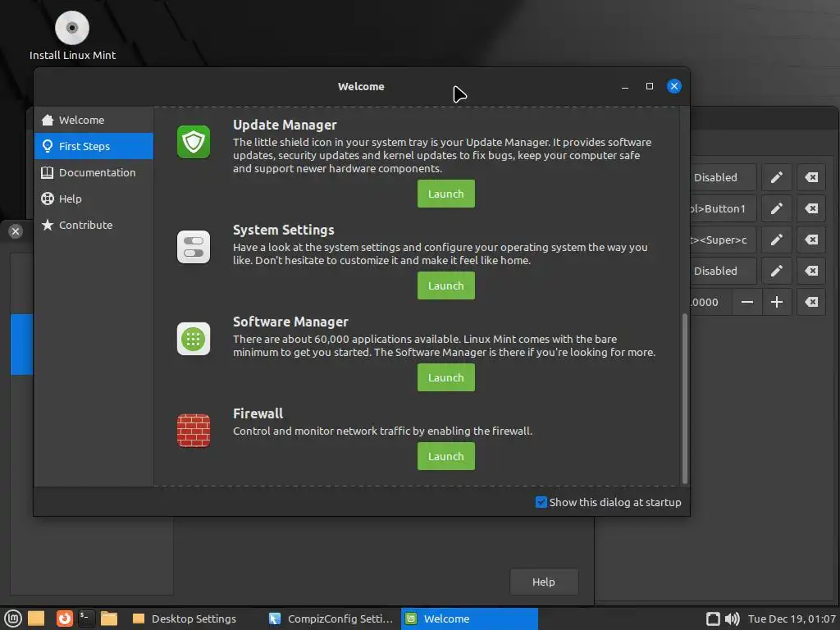Click the second Disabled binding button
This screenshot has width=840, height=630.
(x=724, y=271)
